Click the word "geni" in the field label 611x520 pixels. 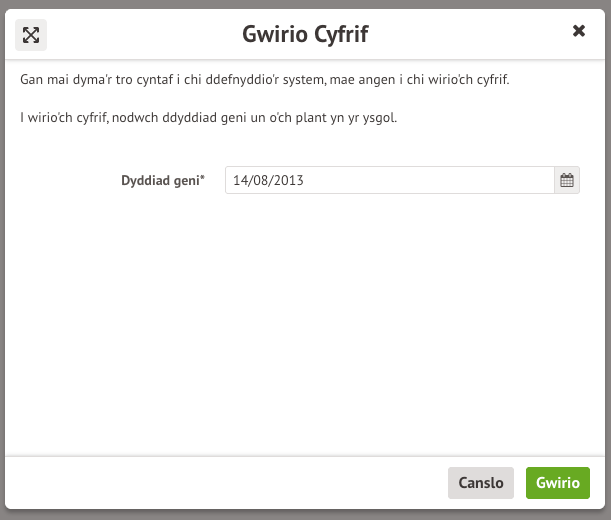coord(185,181)
